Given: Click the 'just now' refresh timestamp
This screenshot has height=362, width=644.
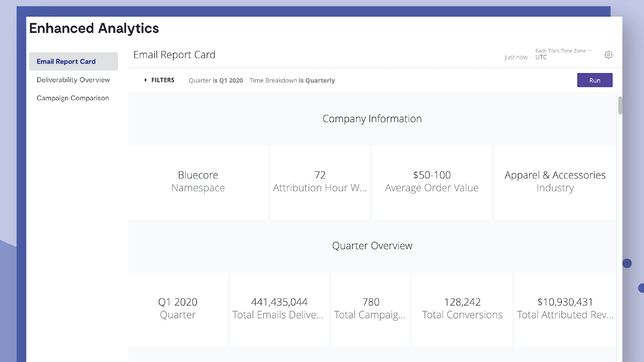Looking at the screenshot, I should [x=516, y=58].
